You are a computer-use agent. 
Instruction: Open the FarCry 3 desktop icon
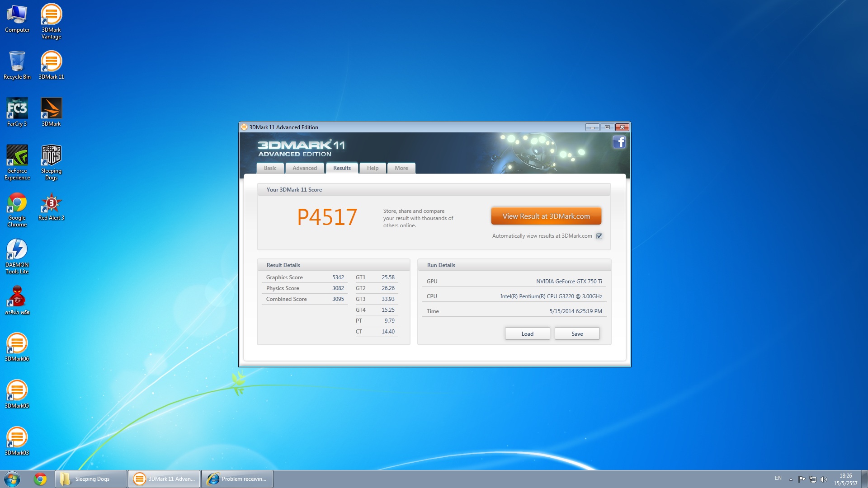click(17, 109)
